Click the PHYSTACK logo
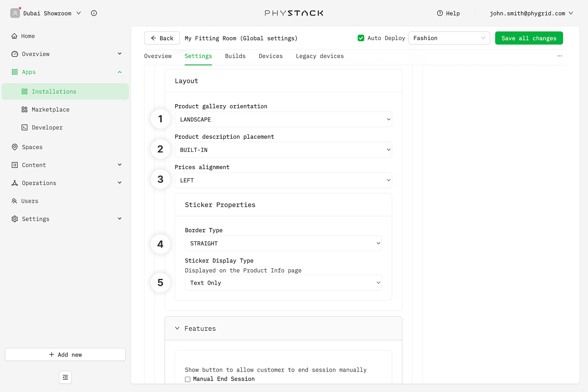 pyautogui.click(x=294, y=13)
